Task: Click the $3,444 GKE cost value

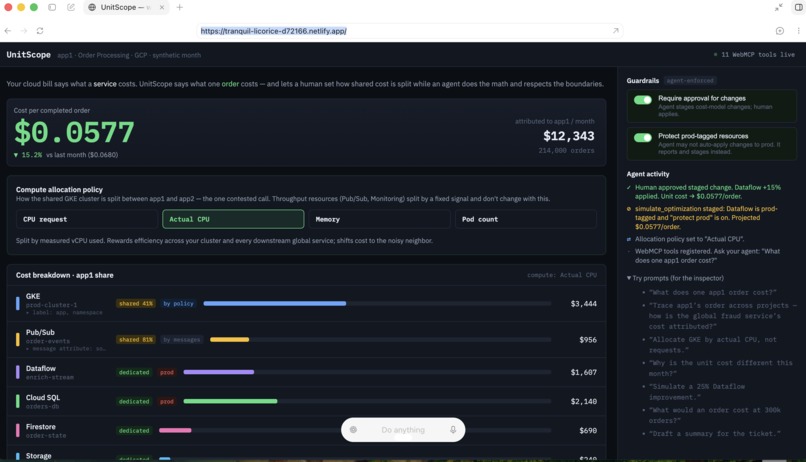Action: click(583, 304)
